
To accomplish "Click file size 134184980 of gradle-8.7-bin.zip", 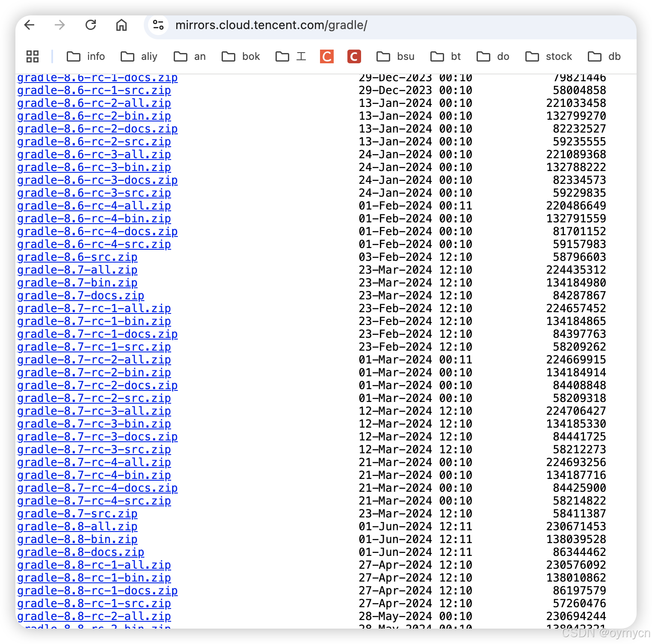I will click(x=576, y=283).
